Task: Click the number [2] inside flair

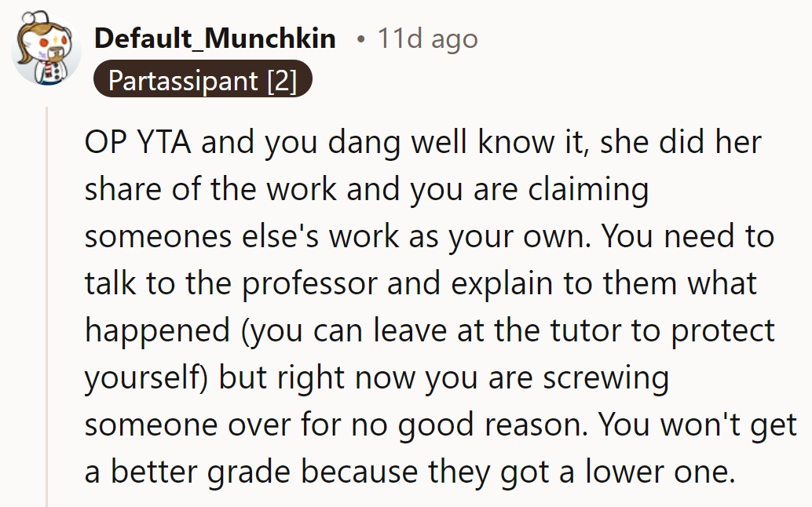Action: (x=282, y=81)
